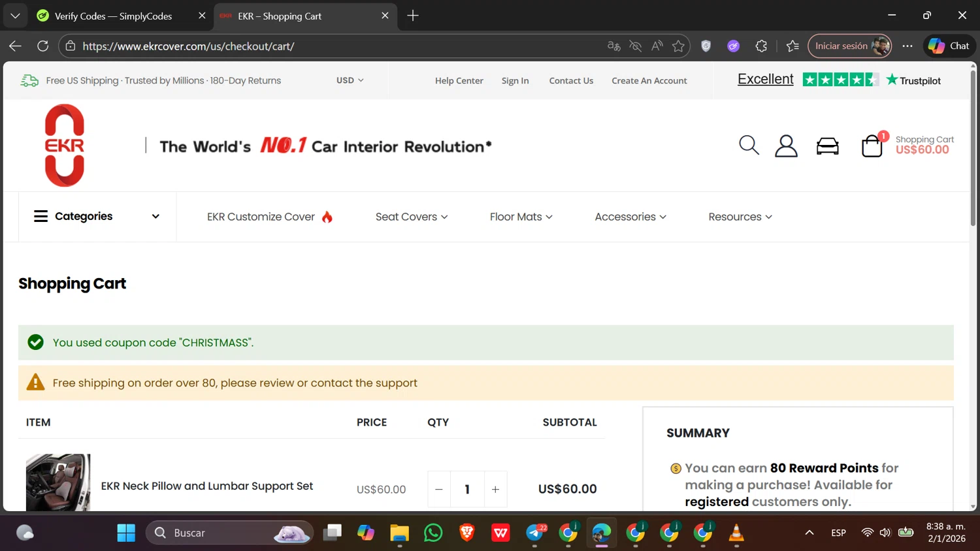Open the favorites list icon in toolbar
The height and width of the screenshot is (551, 980).
[x=792, y=46]
